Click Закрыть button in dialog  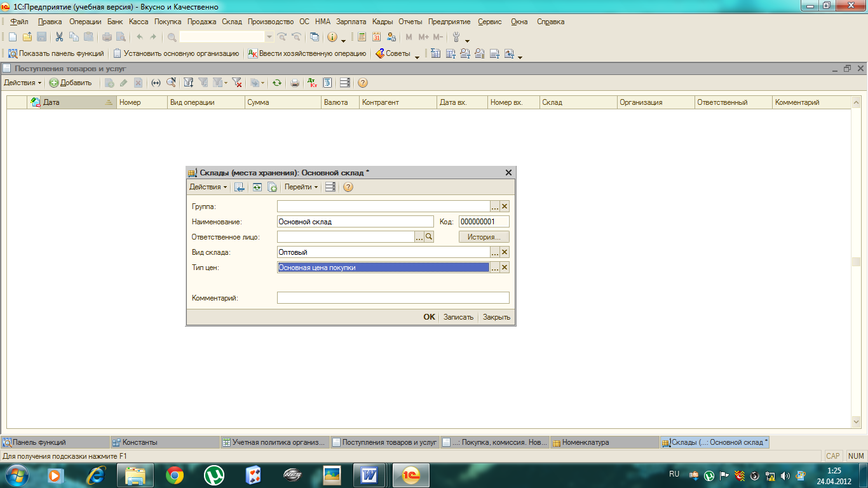[x=496, y=317]
